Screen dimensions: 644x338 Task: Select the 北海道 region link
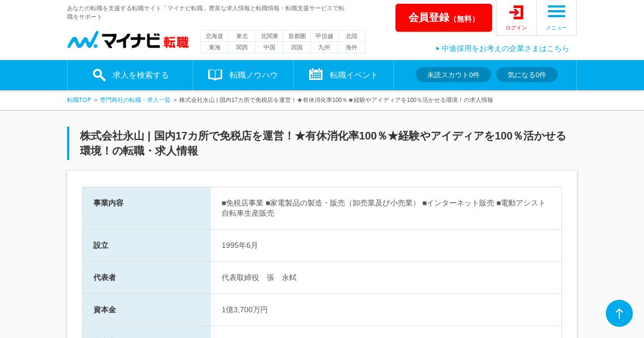pos(214,36)
